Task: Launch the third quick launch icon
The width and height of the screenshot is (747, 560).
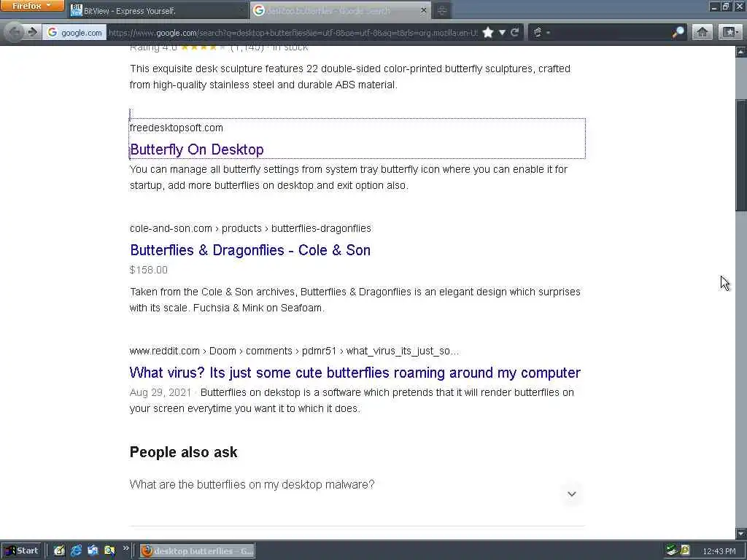Action: [x=93, y=551]
